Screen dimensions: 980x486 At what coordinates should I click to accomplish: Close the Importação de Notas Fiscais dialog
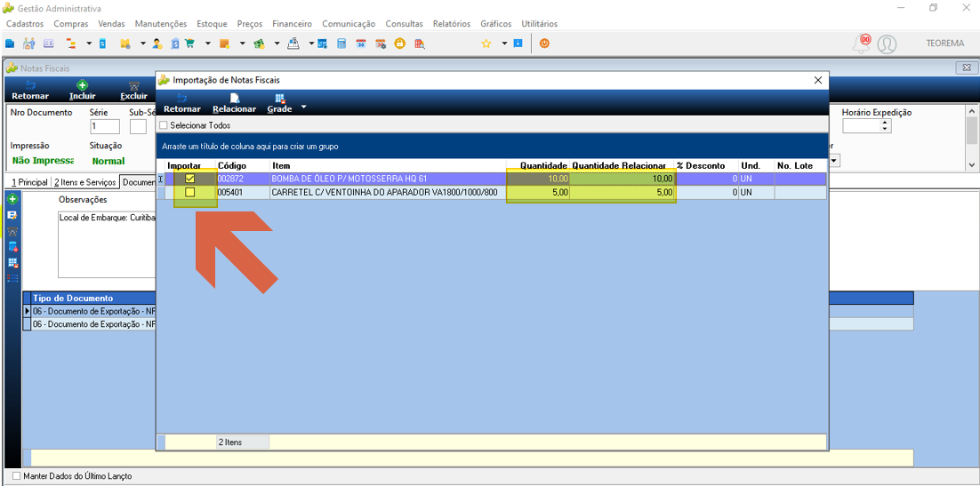click(x=817, y=81)
